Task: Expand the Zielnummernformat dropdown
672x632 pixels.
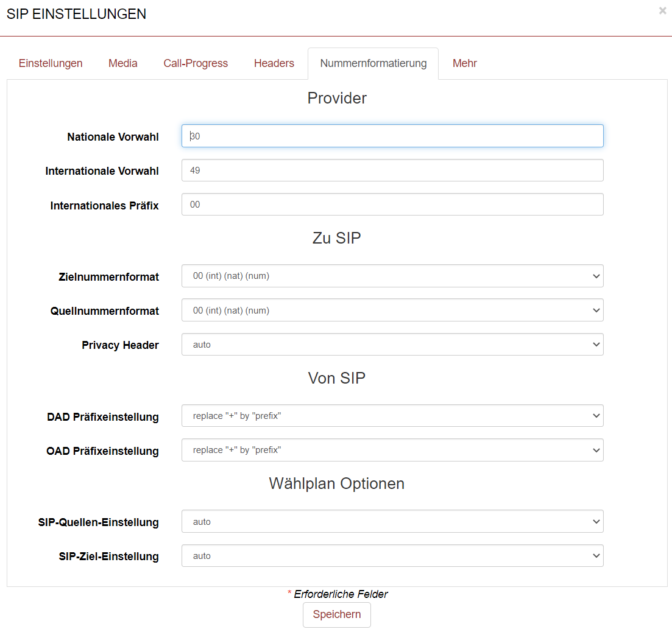Action: click(x=392, y=276)
